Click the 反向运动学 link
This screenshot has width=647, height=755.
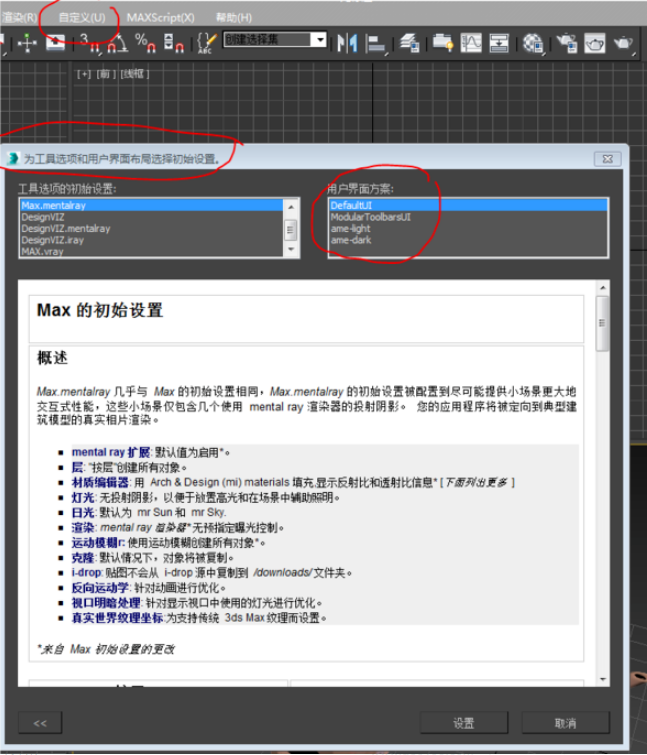pos(100,588)
